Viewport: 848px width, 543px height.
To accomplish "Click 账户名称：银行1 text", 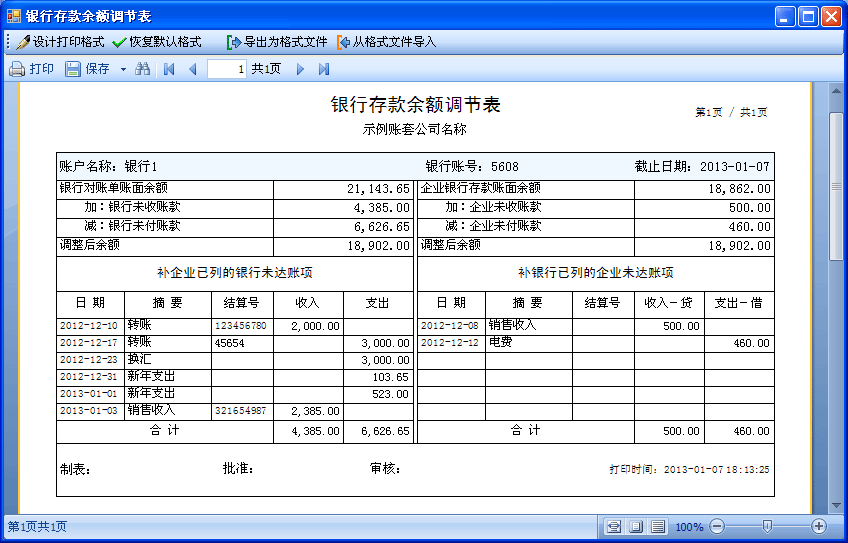I will click(108, 167).
